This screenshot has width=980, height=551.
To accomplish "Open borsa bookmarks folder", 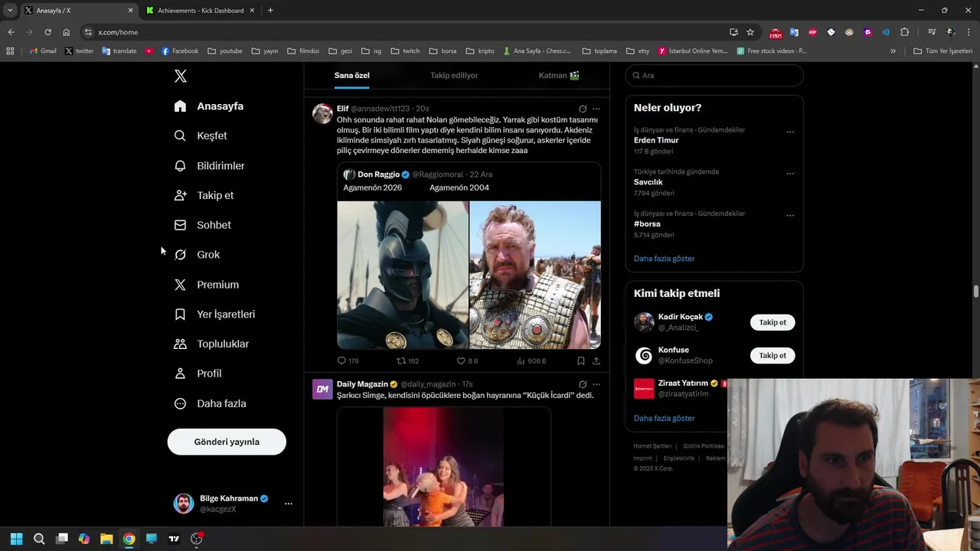I will (x=443, y=51).
